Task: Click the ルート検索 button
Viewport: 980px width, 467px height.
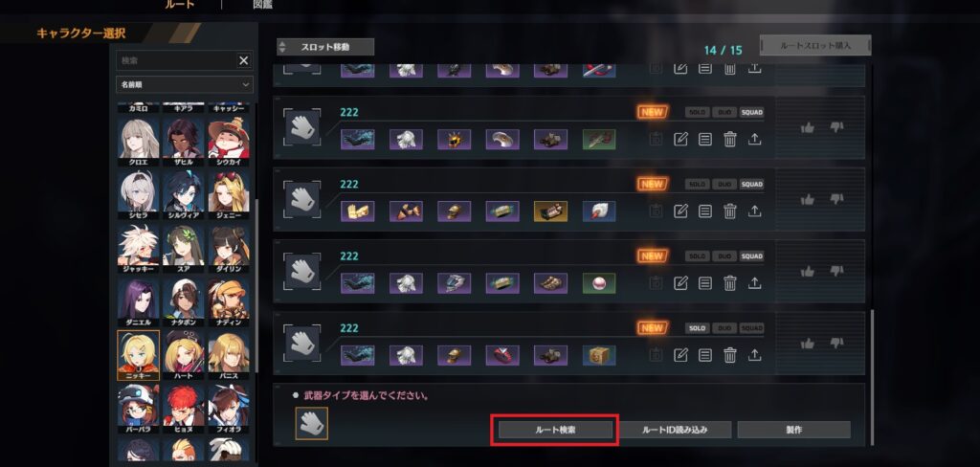Action: (x=555, y=430)
